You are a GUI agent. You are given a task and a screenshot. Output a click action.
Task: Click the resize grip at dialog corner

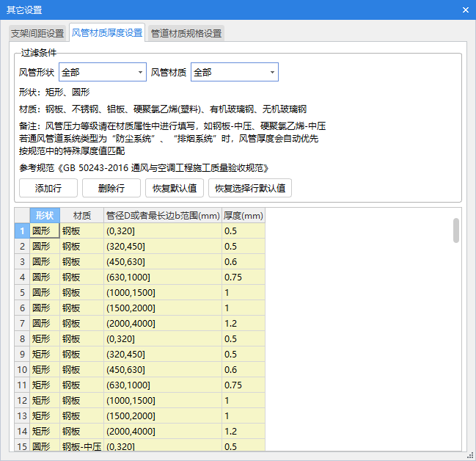click(470, 455)
